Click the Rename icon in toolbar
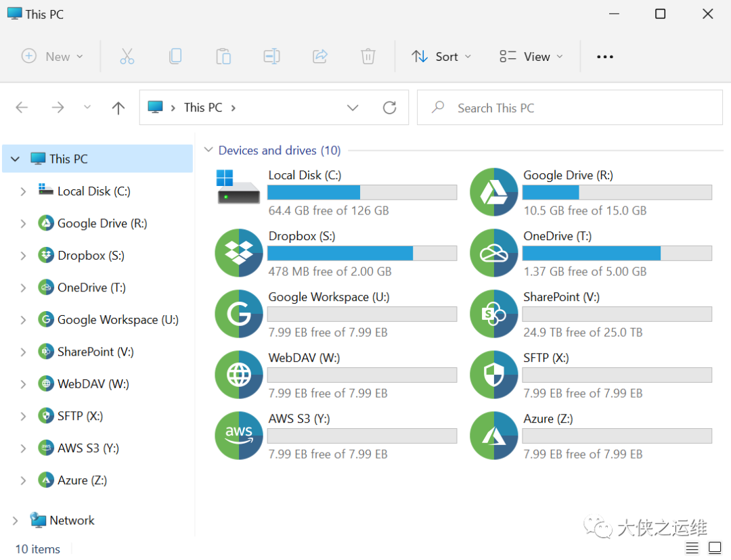 pyautogui.click(x=271, y=56)
